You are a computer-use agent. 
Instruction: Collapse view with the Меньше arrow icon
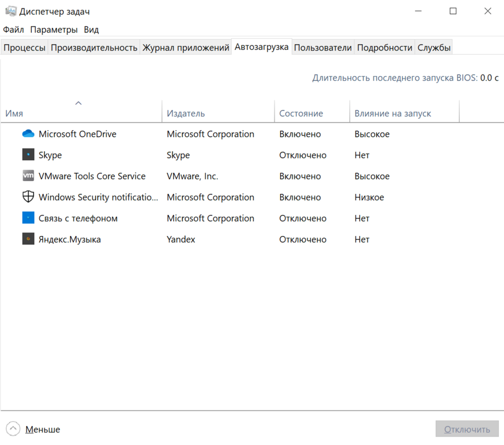13,429
